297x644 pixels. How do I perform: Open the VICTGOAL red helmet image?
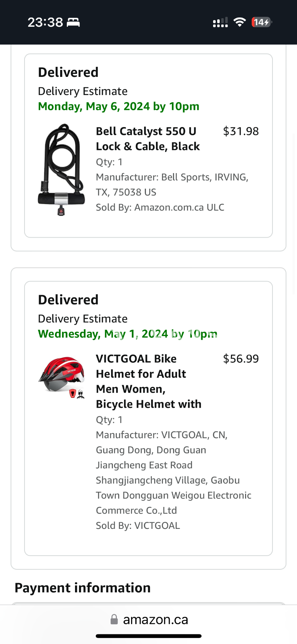pyautogui.click(x=61, y=377)
